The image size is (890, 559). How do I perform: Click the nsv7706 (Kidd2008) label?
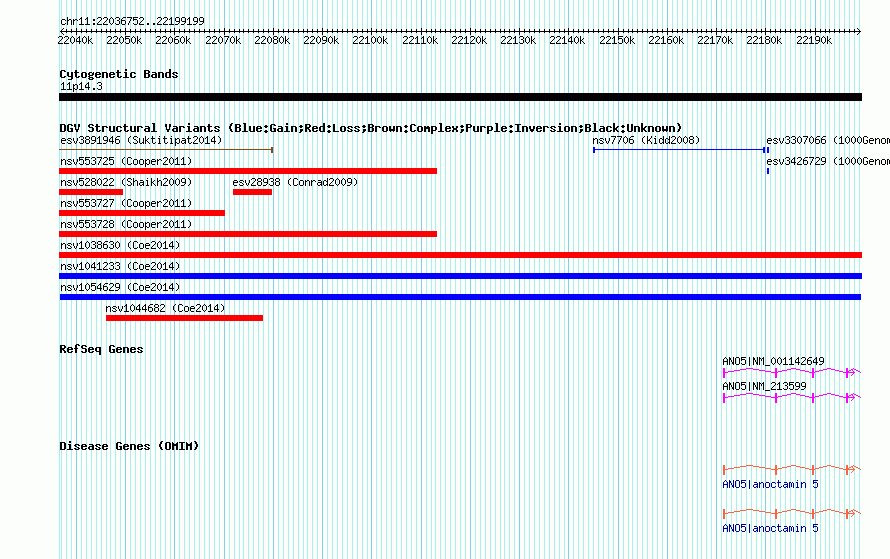coord(646,140)
